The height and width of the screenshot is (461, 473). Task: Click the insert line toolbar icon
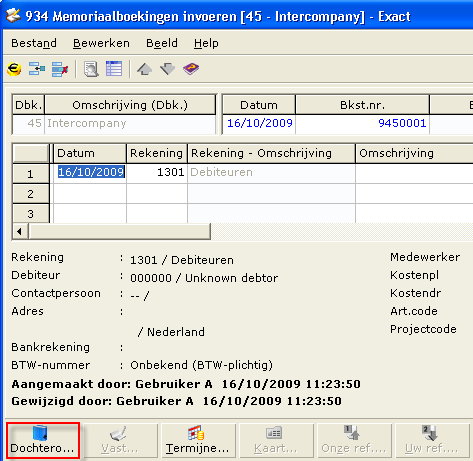click(37, 69)
